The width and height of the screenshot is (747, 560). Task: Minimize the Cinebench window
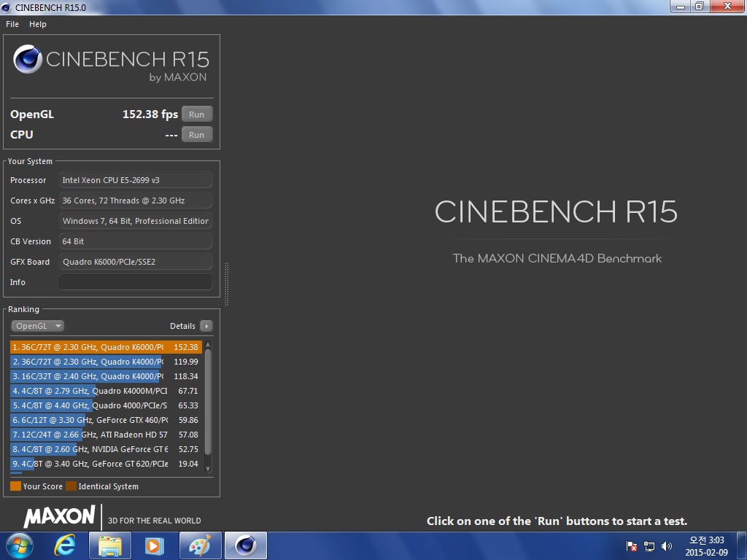[x=681, y=6]
